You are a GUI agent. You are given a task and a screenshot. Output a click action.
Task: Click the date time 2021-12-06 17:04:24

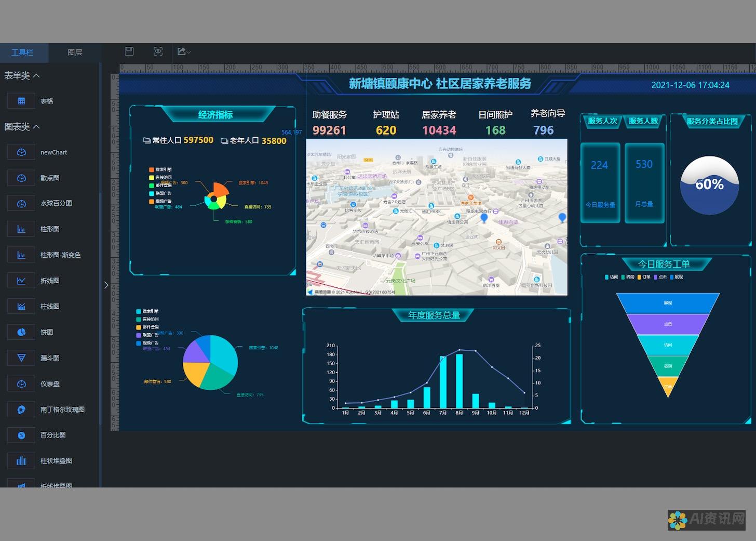click(690, 85)
